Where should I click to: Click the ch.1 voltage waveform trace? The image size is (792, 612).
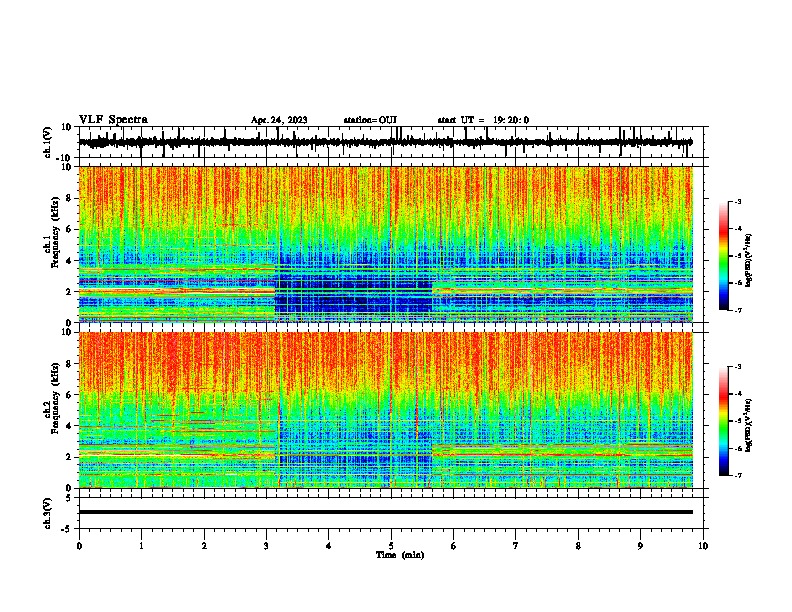pyautogui.click(x=385, y=142)
